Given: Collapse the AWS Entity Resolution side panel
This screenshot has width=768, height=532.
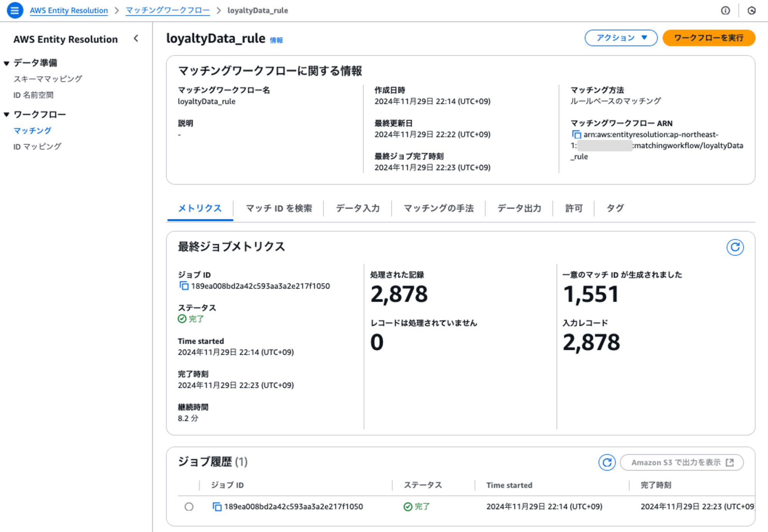Looking at the screenshot, I should tap(136, 38).
